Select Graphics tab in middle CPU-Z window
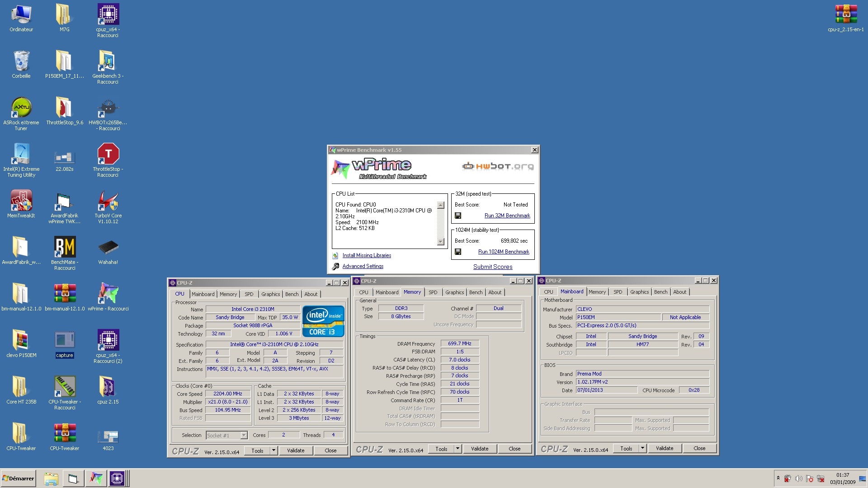Image resolution: width=868 pixels, height=488 pixels. [x=454, y=292]
